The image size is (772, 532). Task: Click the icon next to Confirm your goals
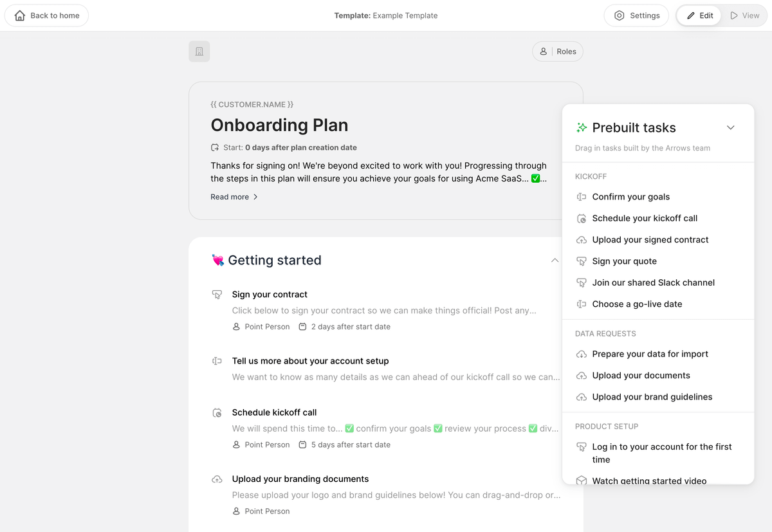click(x=582, y=197)
